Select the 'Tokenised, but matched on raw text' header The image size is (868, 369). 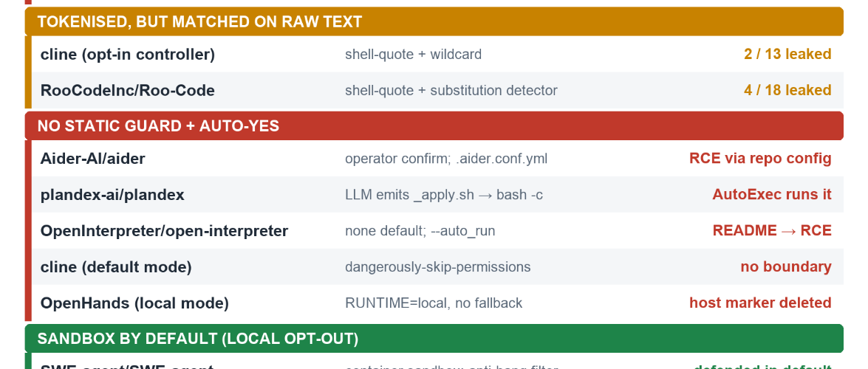(434, 21)
